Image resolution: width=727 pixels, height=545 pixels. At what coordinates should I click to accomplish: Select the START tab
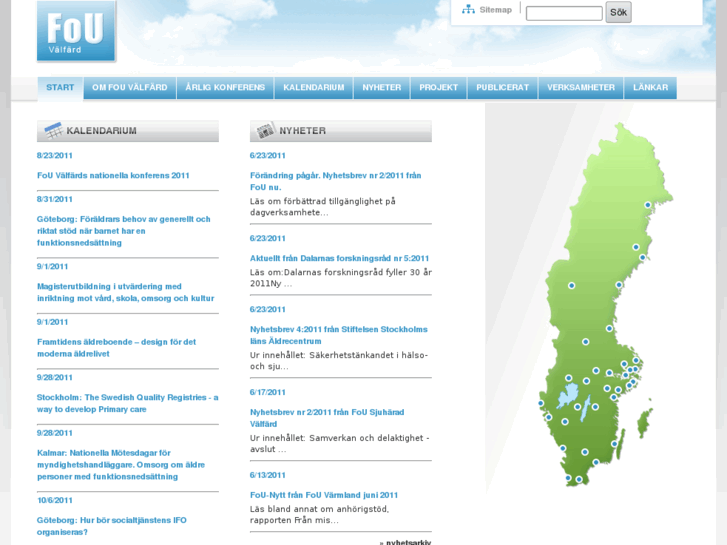coord(60,88)
